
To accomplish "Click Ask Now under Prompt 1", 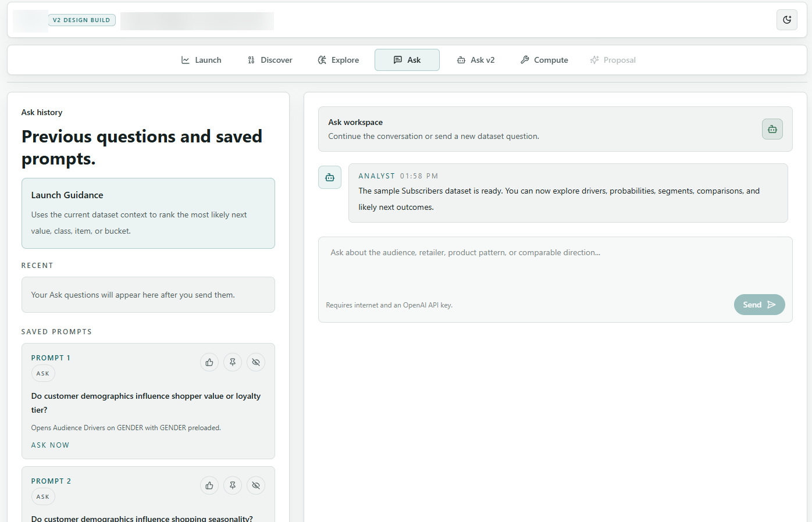I will point(50,445).
